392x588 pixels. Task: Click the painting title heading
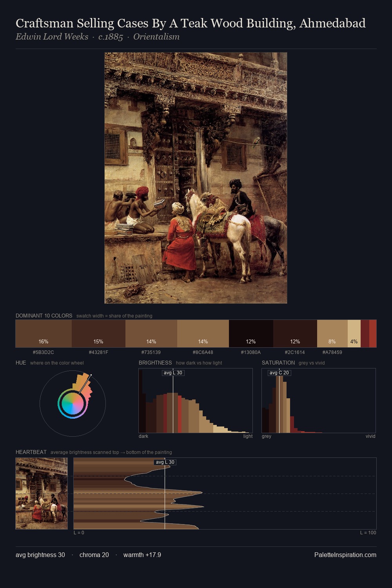click(191, 24)
